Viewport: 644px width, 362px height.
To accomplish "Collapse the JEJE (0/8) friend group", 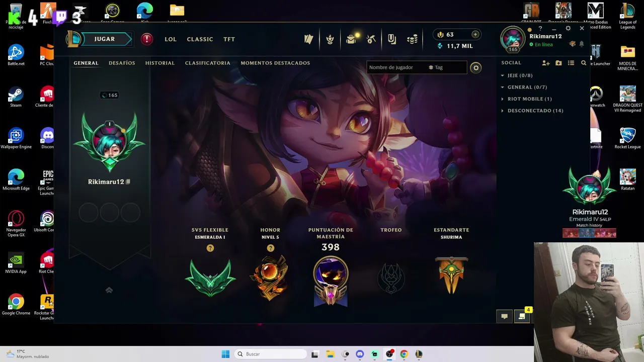I will [x=517, y=75].
